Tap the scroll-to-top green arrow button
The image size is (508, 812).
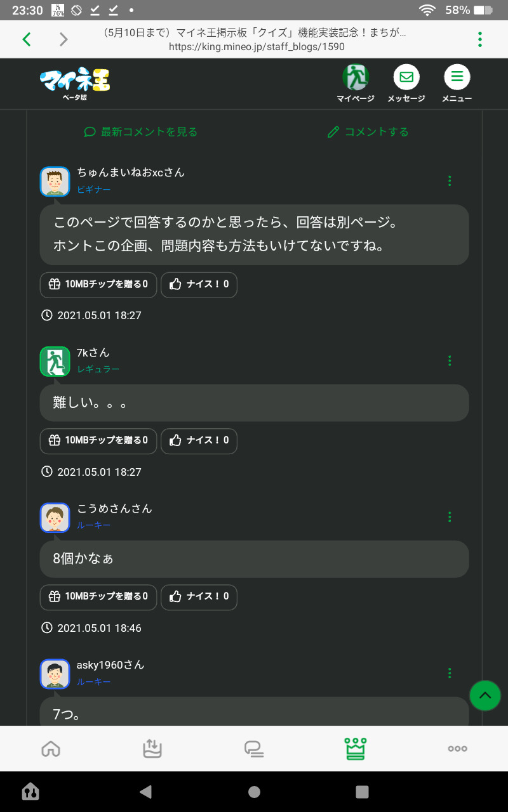(x=485, y=695)
